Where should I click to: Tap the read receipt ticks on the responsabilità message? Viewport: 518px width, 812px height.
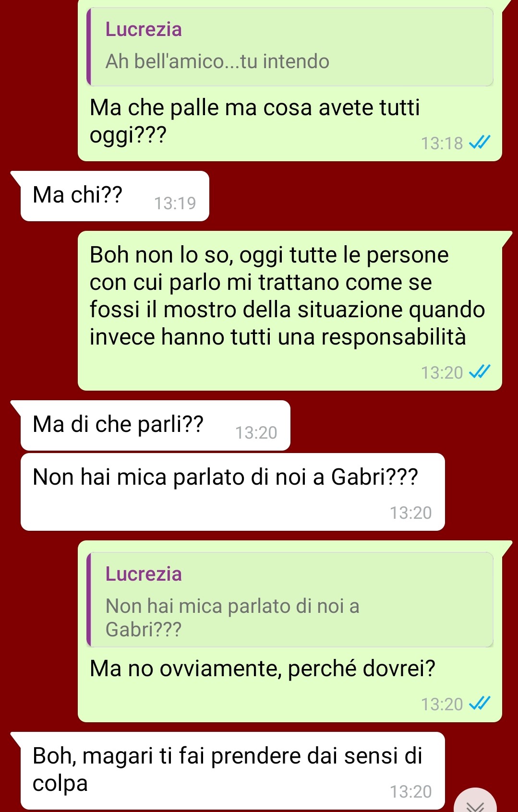point(479,372)
